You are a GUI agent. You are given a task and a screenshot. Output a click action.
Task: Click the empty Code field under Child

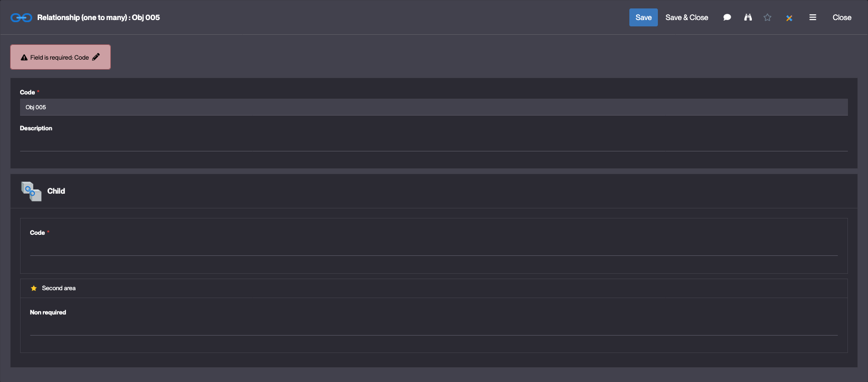click(433, 247)
